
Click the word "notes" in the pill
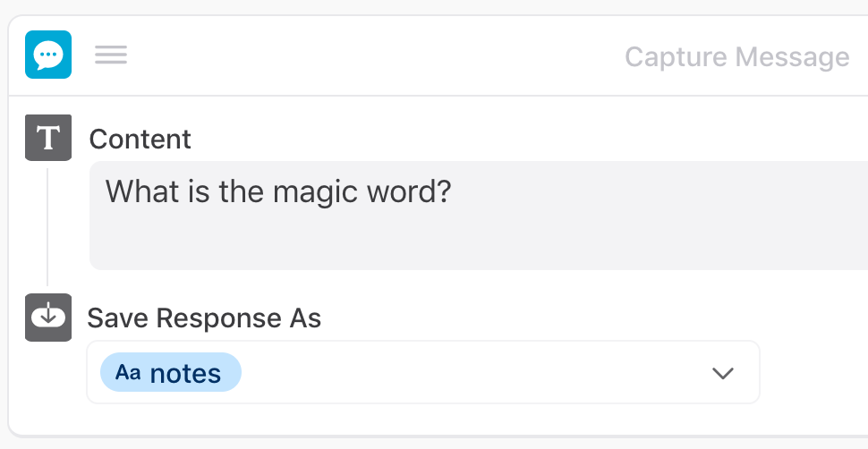pyautogui.click(x=186, y=373)
